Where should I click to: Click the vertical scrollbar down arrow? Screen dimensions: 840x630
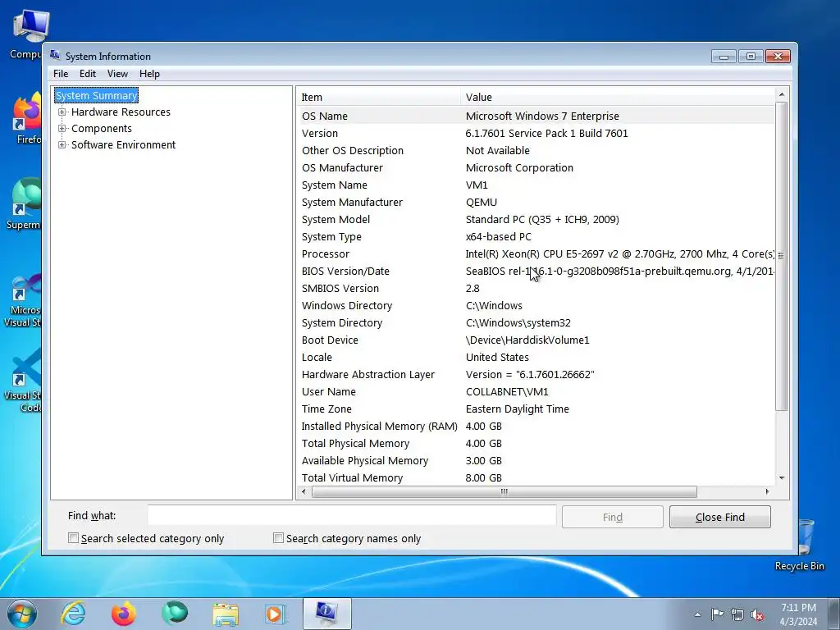click(782, 478)
